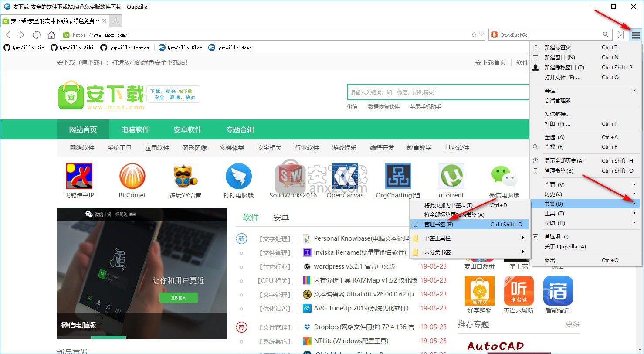Viewport: 644px width, 354px height.
Task: Click the 智能宿迁 app icon
Action: [x=558, y=291]
